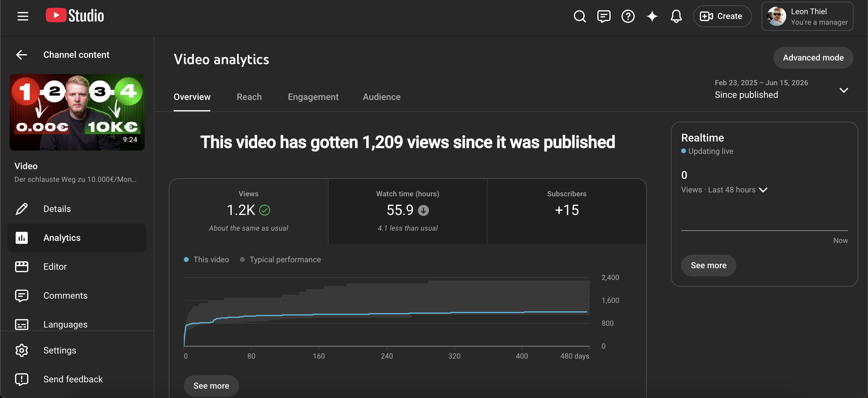Open the hamburger navigation menu

point(23,16)
